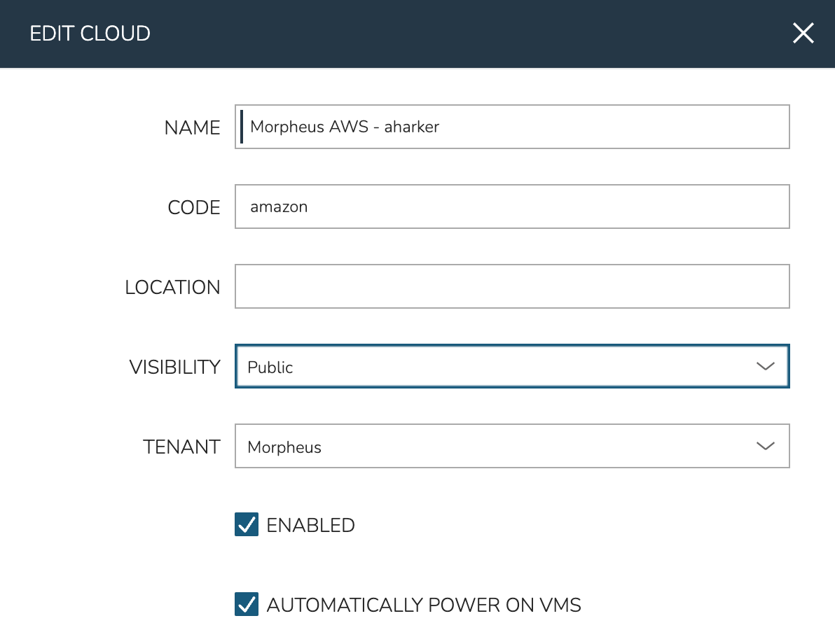Click the ENABLED checkbox label text
Screen dimensions: 835x644
310,525
